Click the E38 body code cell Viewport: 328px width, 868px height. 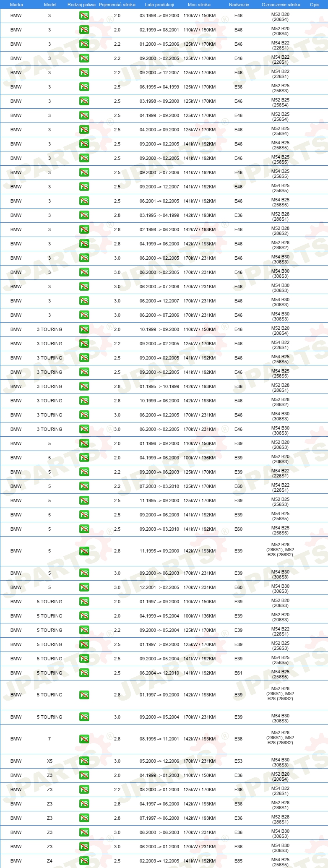(239, 739)
